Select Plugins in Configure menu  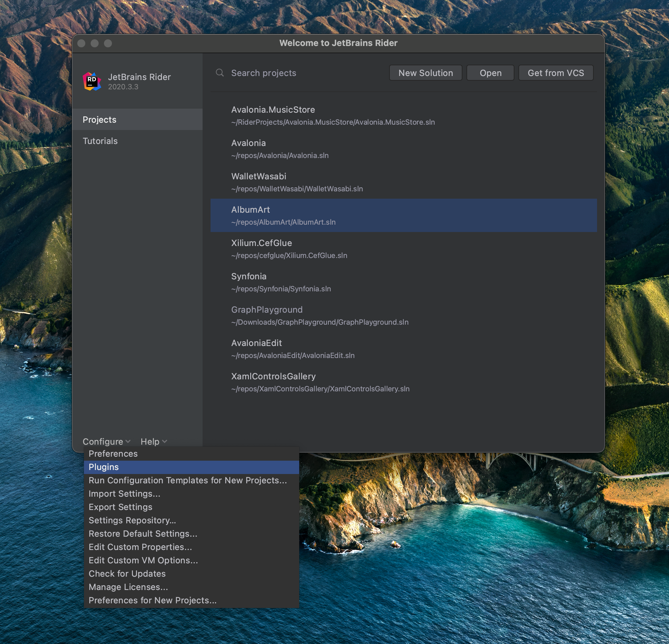[104, 467]
